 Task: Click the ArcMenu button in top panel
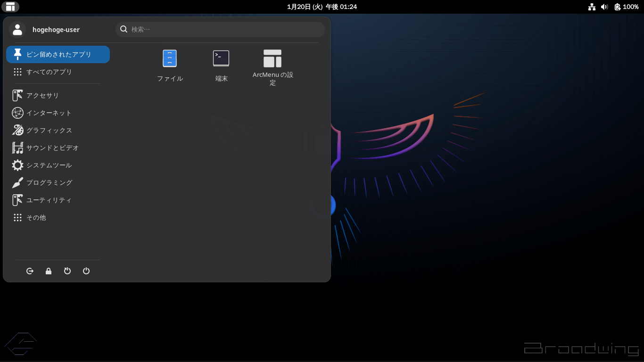10,7
